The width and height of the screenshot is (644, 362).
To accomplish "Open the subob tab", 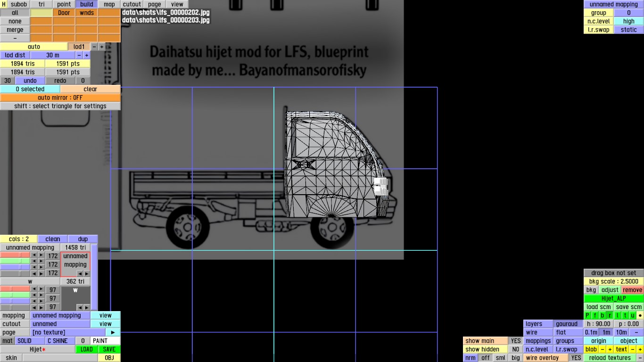I will [x=19, y=4].
